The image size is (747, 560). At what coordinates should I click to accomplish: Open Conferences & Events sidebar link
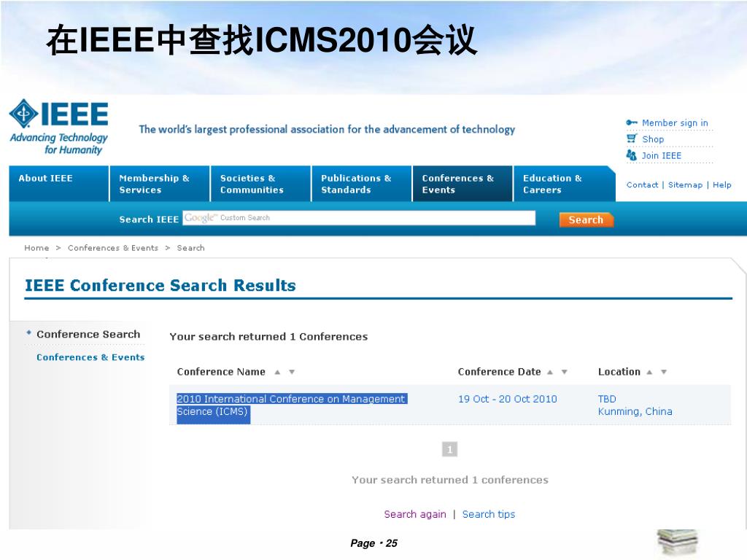click(x=90, y=357)
